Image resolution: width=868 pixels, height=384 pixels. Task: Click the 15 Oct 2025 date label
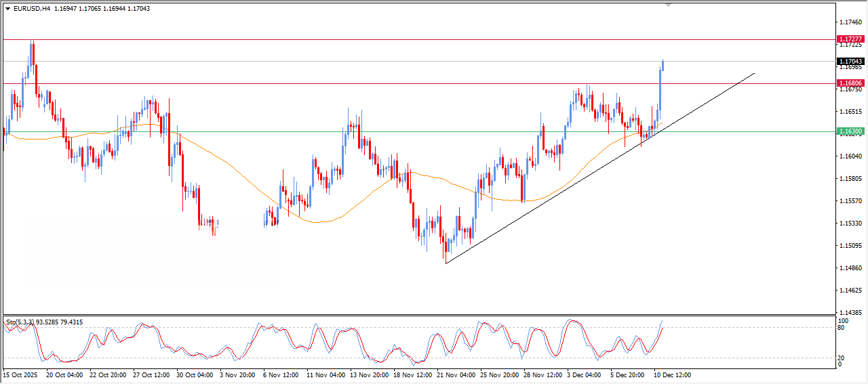click(21, 374)
